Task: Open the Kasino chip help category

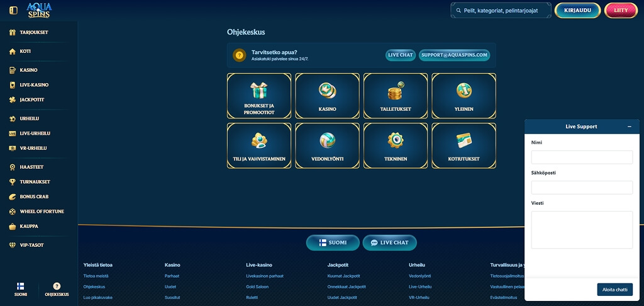Action: (327, 96)
